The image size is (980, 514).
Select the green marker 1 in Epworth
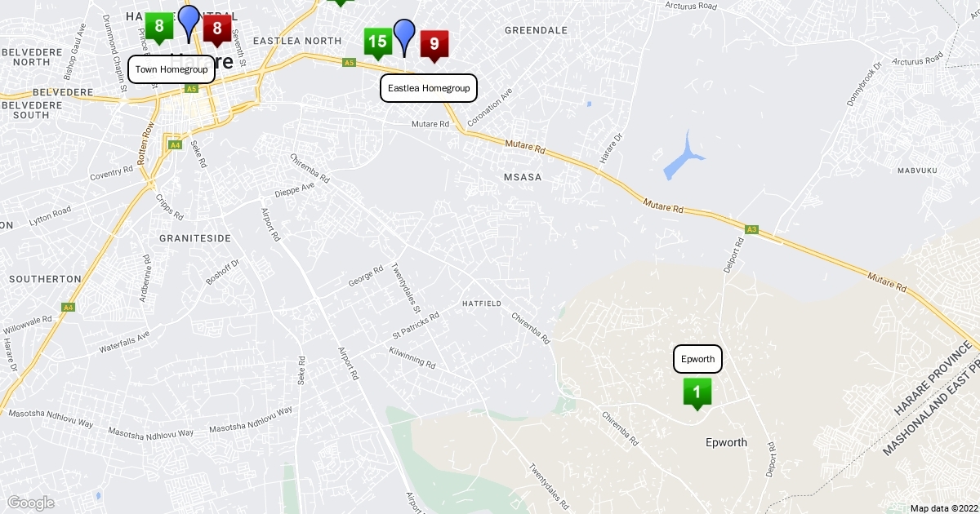[x=697, y=392]
